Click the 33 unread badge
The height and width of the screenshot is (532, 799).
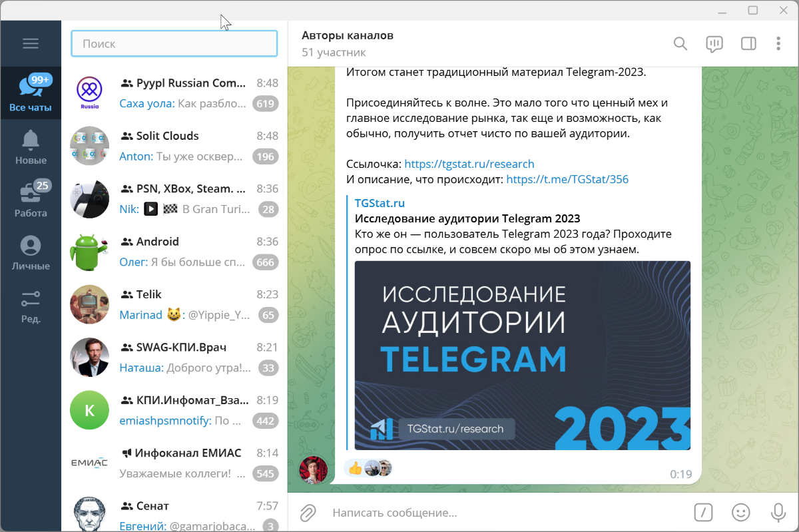click(x=268, y=368)
